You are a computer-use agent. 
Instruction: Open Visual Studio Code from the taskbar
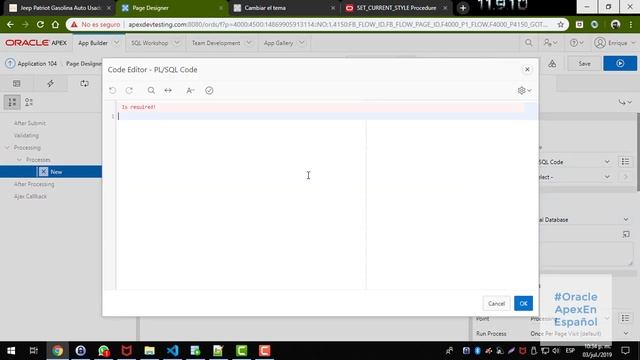pos(172,351)
